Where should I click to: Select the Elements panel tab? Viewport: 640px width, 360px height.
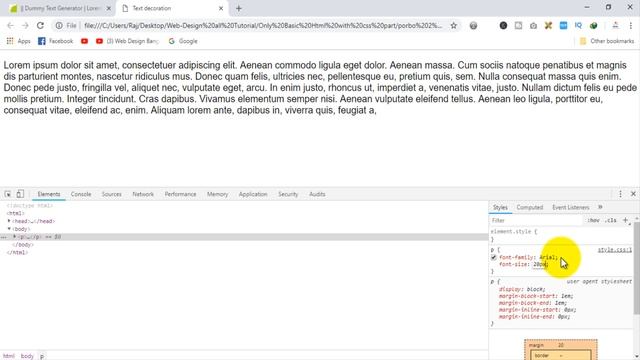[49, 194]
